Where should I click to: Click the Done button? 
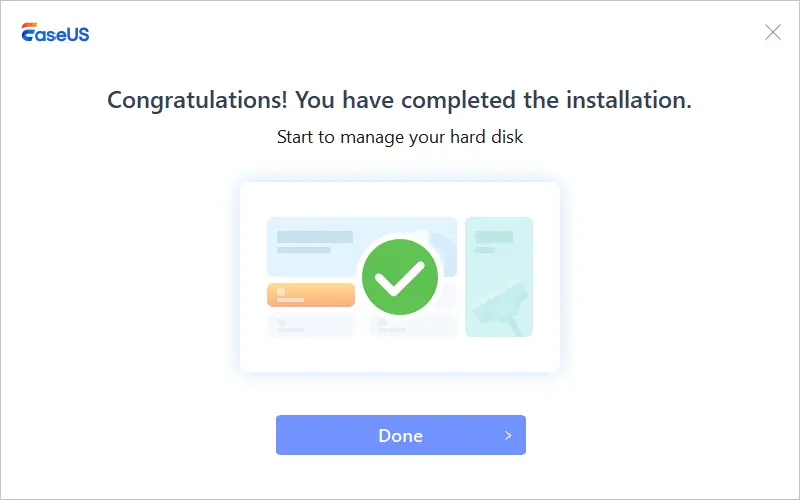point(401,435)
